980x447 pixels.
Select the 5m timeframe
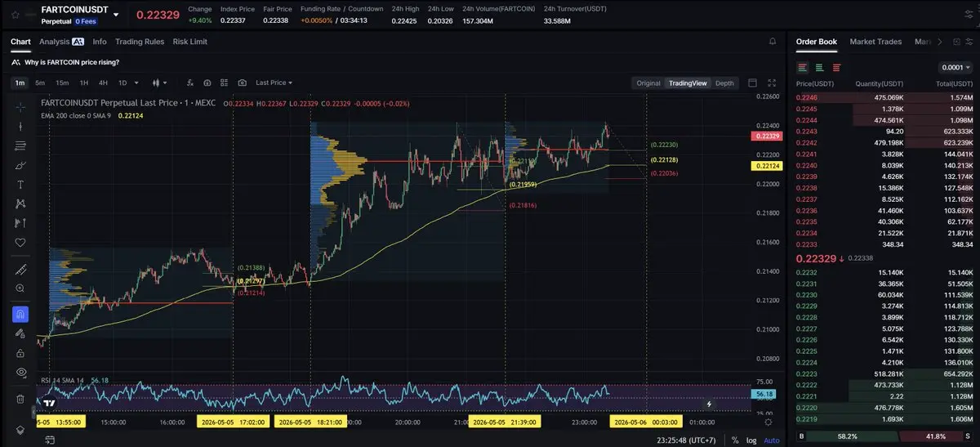click(40, 83)
